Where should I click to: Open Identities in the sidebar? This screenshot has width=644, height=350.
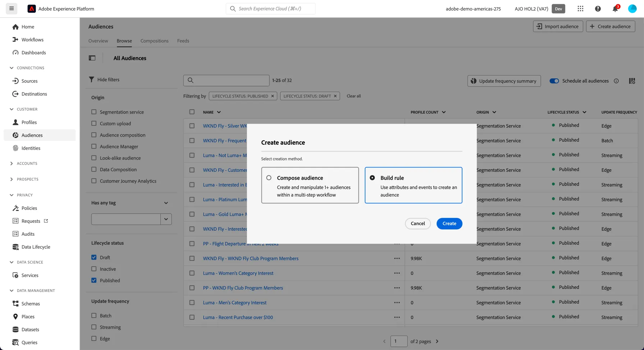pyautogui.click(x=31, y=148)
